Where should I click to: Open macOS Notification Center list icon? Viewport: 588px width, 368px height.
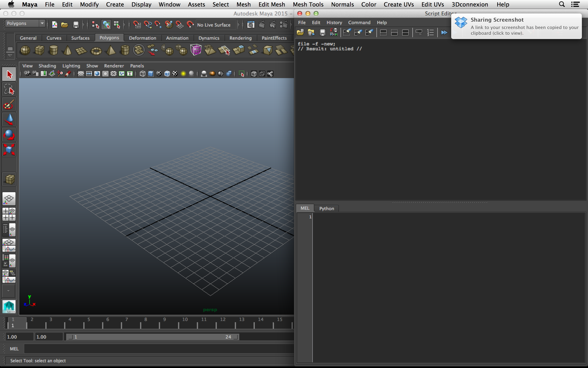pos(575,4)
